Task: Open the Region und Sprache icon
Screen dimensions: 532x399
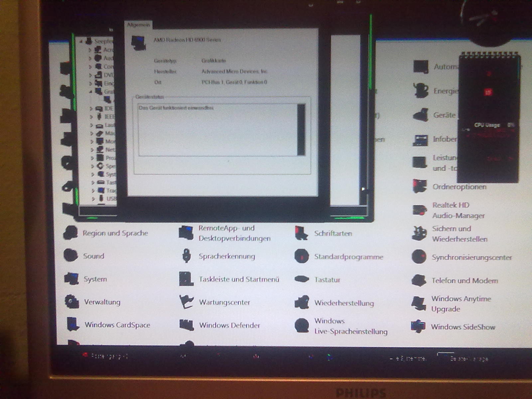Action: [x=70, y=233]
